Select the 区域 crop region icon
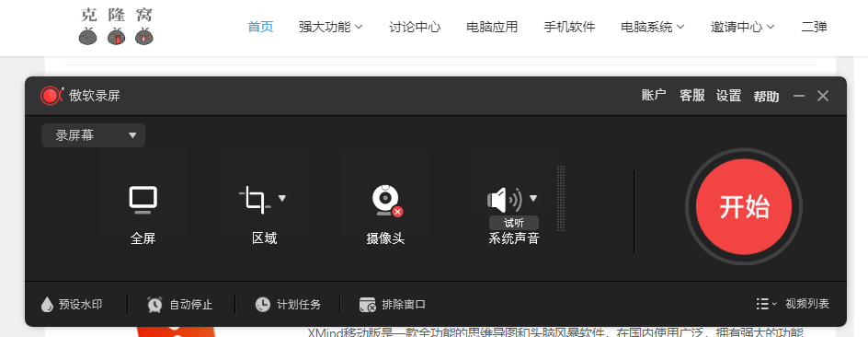This screenshot has width=868, height=337. (256, 200)
